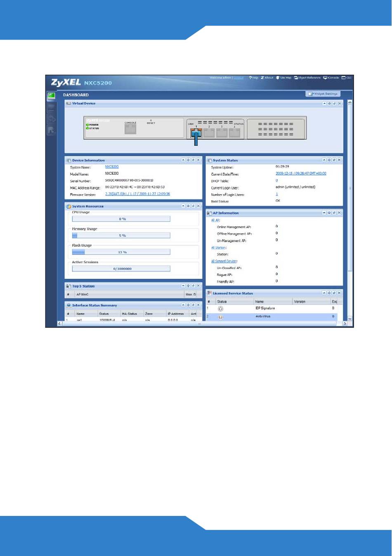Refresh the Virtual Device widget
Screen dimensions: 392x556
(x=334, y=104)
